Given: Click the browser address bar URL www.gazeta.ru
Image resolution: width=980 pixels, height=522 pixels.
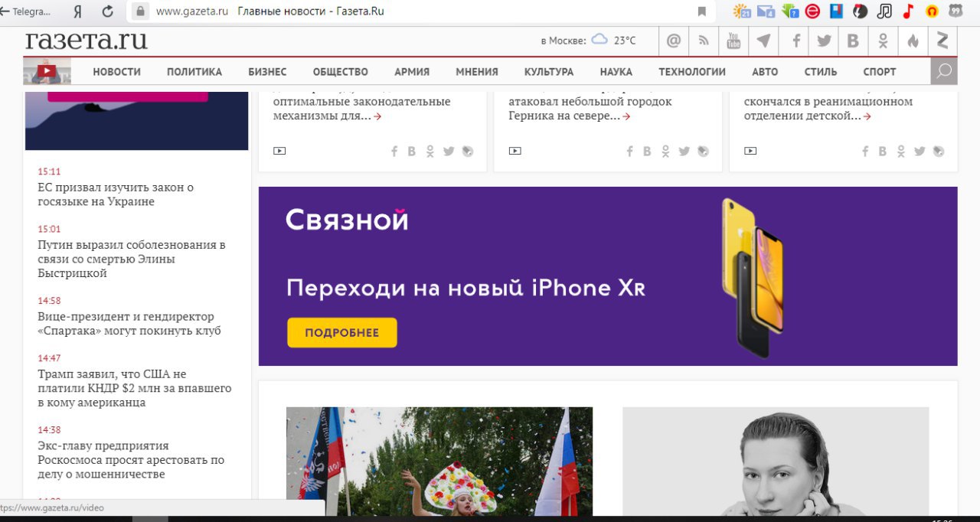Looking at the screenshot, I should pyautogui.click(x=192, y=11).
